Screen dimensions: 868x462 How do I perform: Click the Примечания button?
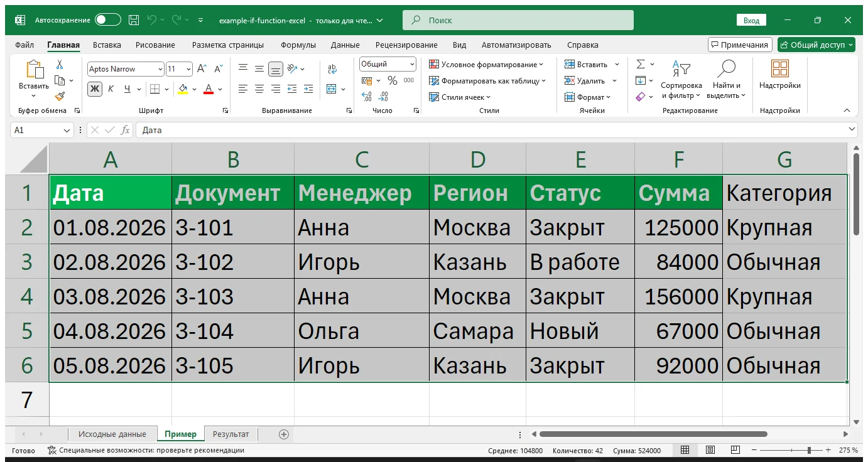[740, 45]
